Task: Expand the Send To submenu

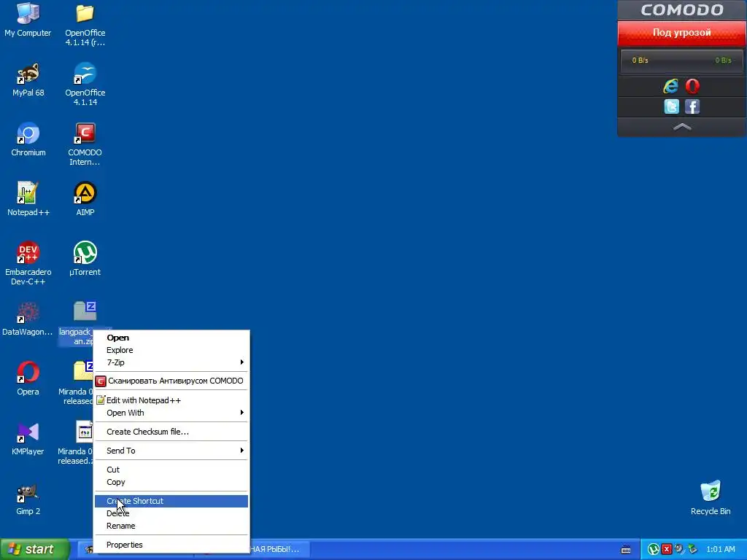Action: coord(171,451)
